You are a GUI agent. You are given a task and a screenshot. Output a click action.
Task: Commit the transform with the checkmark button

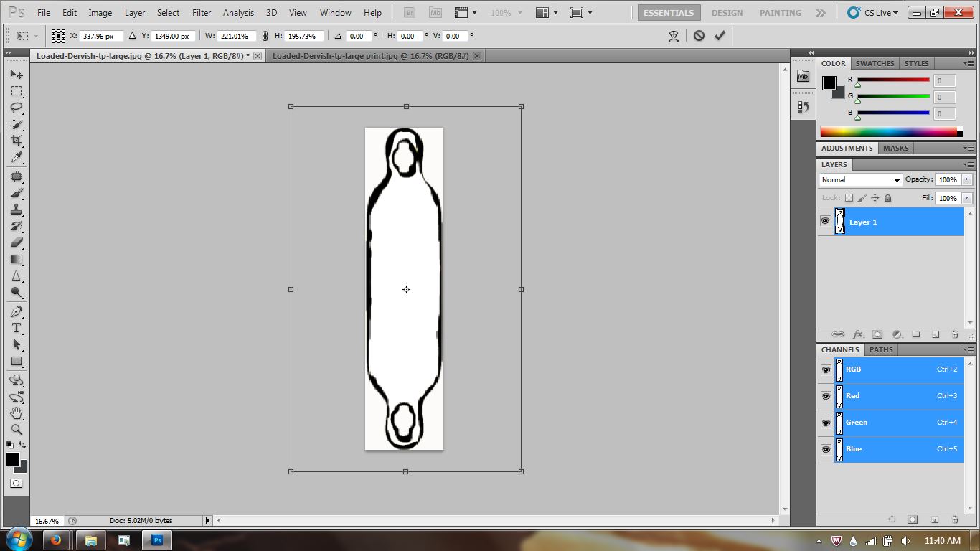720,35
